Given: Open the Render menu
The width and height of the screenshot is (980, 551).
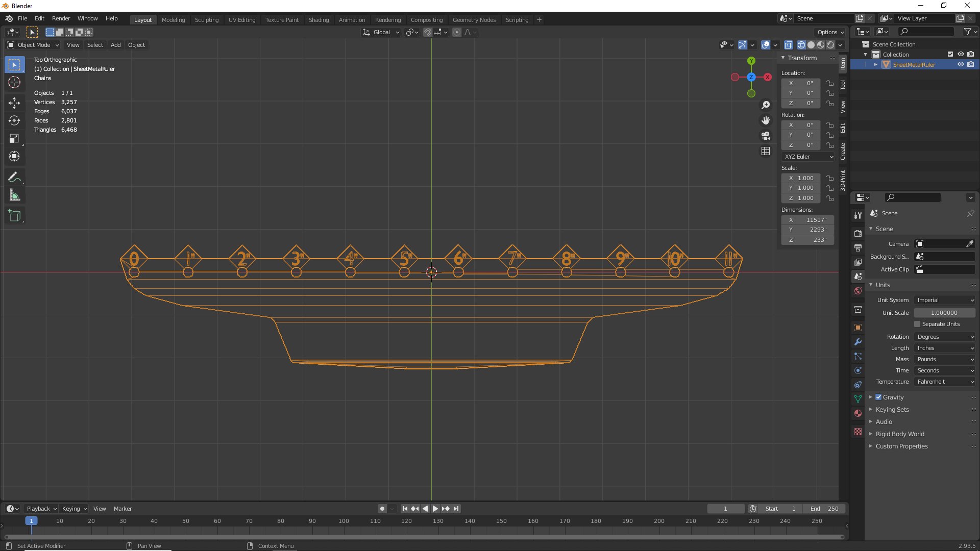Looking at the screenshot, I should coord(61,18).
